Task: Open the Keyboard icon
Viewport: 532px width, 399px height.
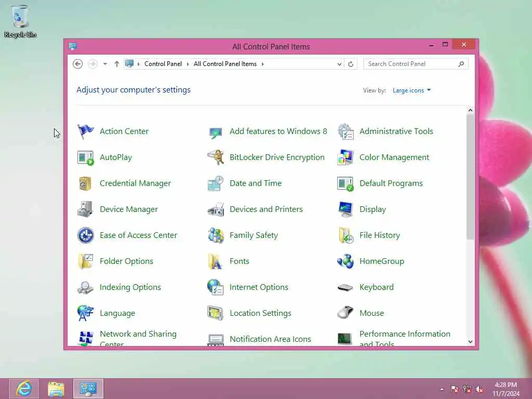Action: [x=345, y=287]
